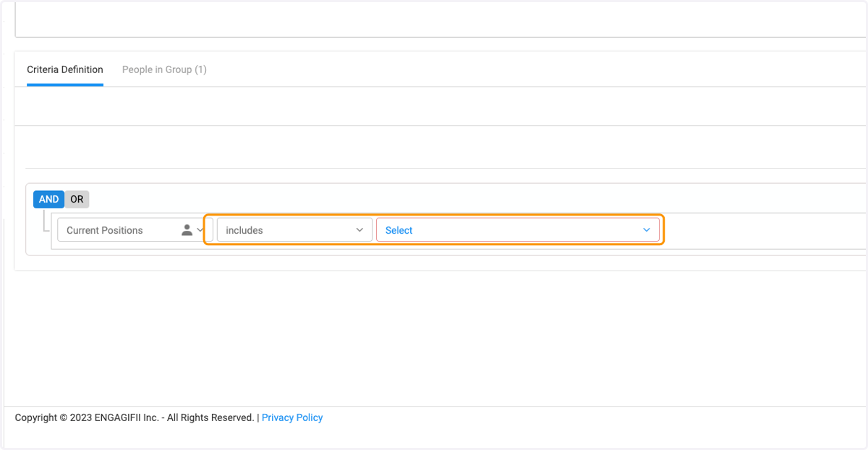
Task: Open the Privacy Policy link
Action: tap(292, 417)
